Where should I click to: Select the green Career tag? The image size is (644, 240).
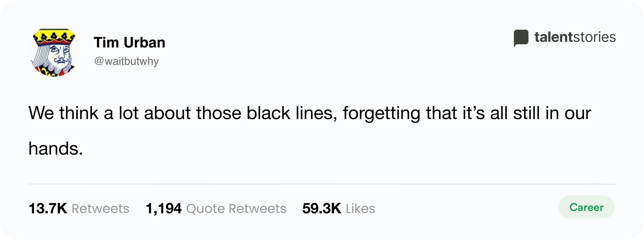586,207
